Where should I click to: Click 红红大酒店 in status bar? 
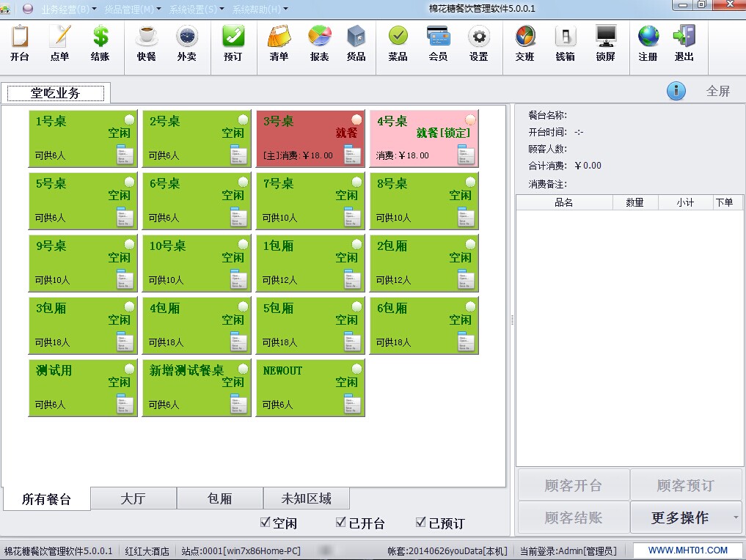pos(147,551)
